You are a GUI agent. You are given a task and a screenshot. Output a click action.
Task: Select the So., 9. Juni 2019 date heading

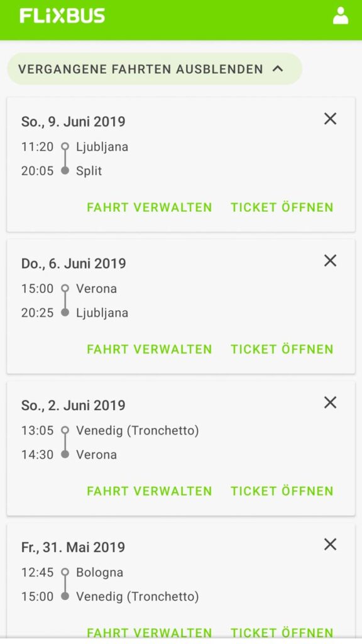pyautogui.click(x=74, y=121)
